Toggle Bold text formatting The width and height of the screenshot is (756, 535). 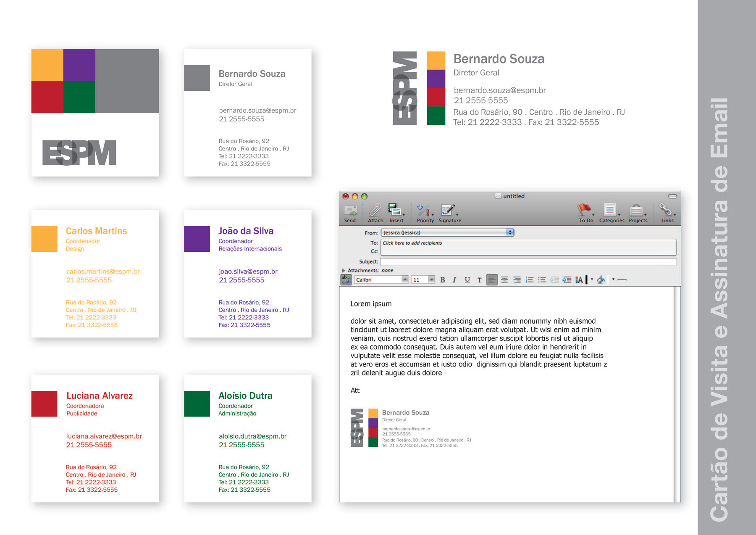[x=442, y=280]
